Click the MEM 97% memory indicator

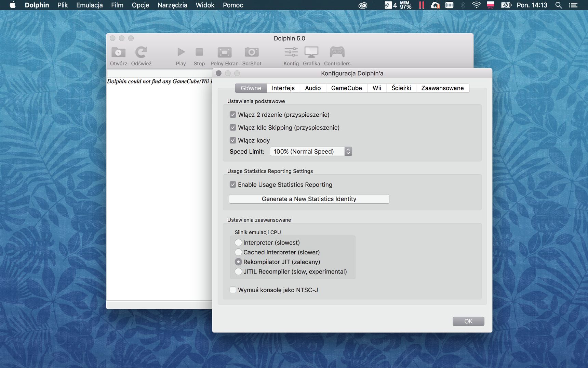pyautogui.click(x=405, y=5)
